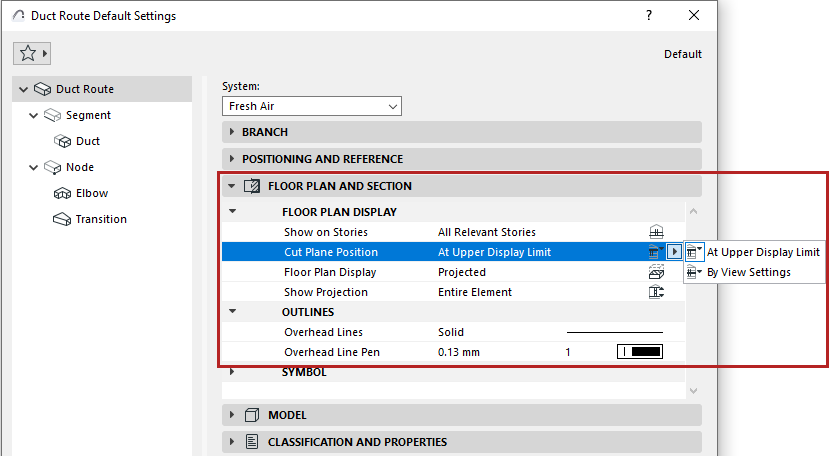Click the Floor Plan and Section panel icon
Image resolution: width=829 pixels, height=456 pixels.
[x=252, y=186]
